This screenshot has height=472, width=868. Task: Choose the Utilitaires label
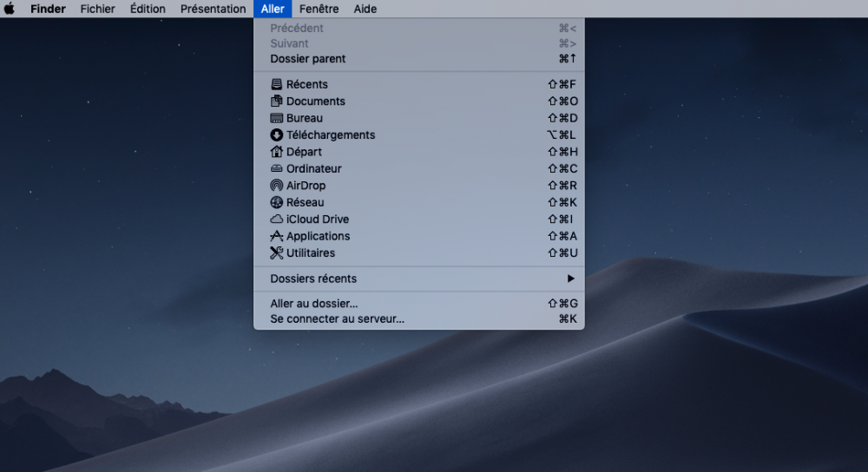tap(311, 252)
